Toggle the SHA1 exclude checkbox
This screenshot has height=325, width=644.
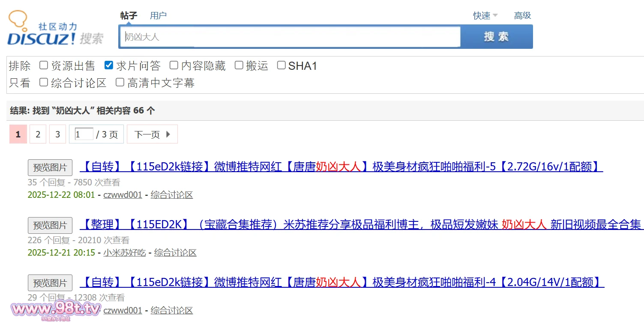[x=282, y=66]
